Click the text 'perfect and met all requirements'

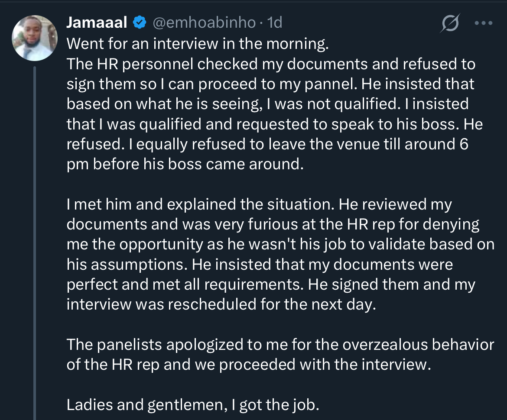coord(185,284)
